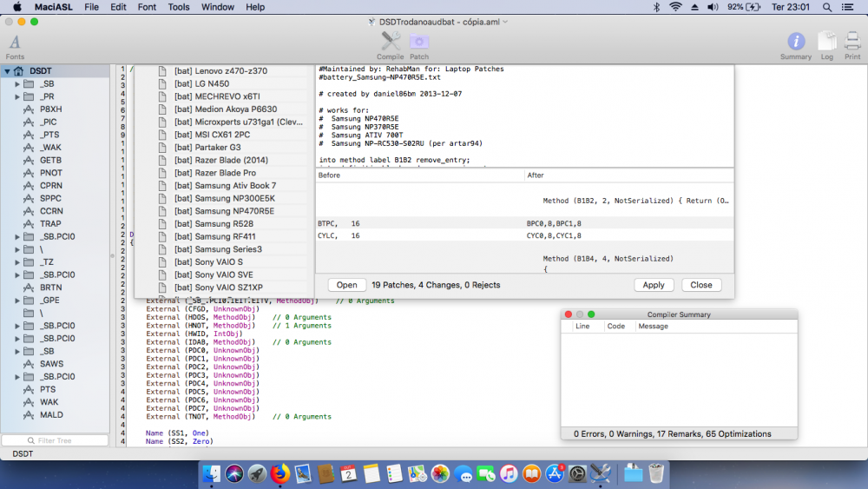
Task: Click the Open button in patch panel
Action: pos(346,285)
